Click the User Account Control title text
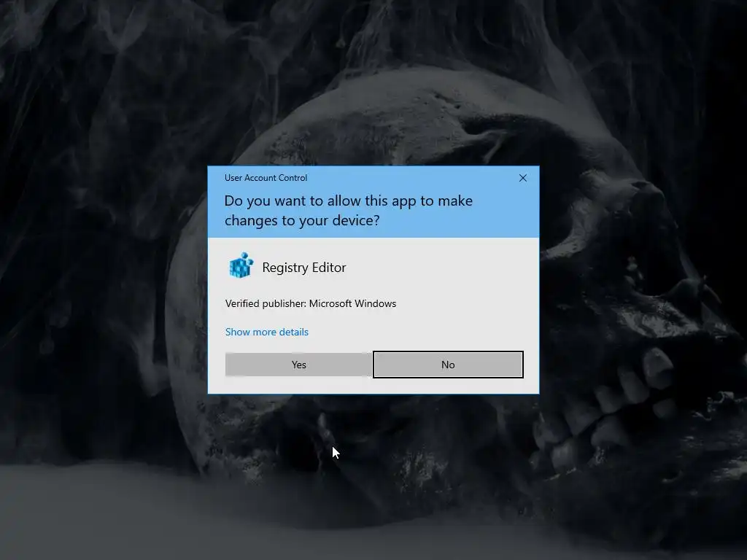This screenshot has height=560, width=747. pyautogui.click(x=266, y=178)
